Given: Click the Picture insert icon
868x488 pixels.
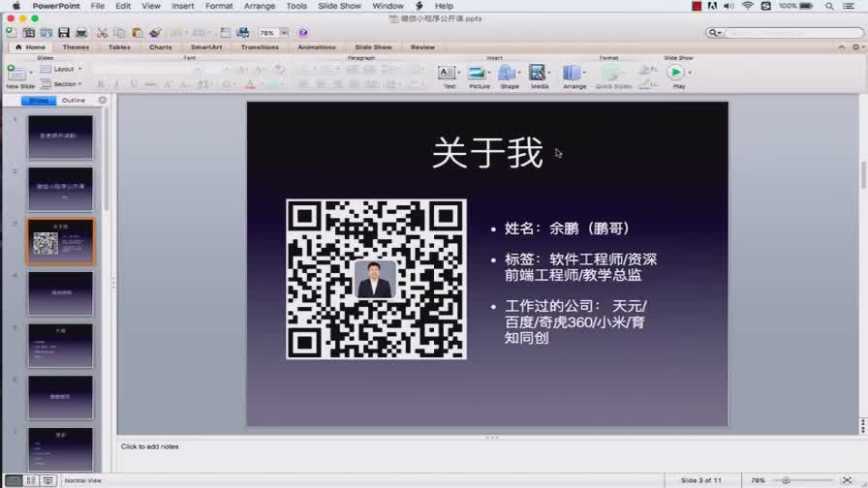Looking at the screenshot, I should click(x=476, y=73).
